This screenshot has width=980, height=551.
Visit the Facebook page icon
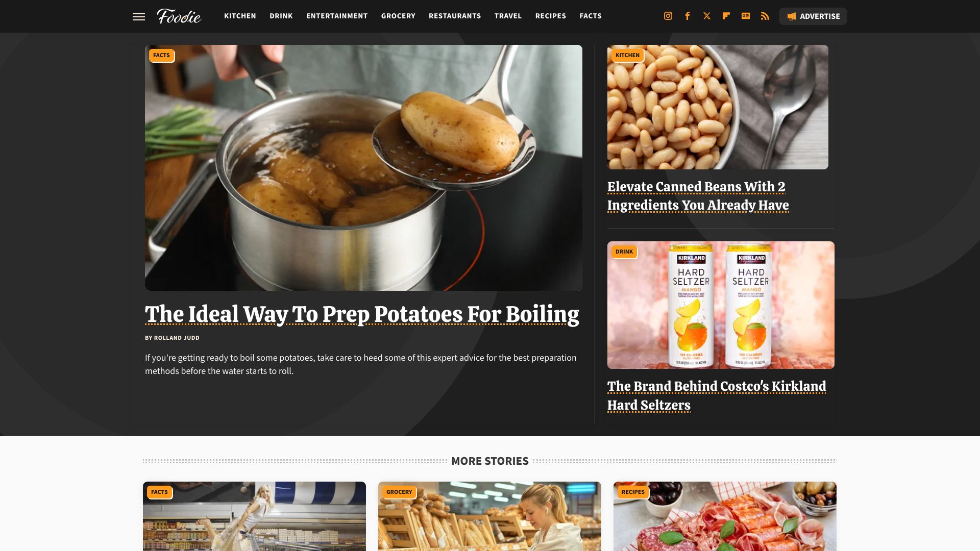point(688,16)
